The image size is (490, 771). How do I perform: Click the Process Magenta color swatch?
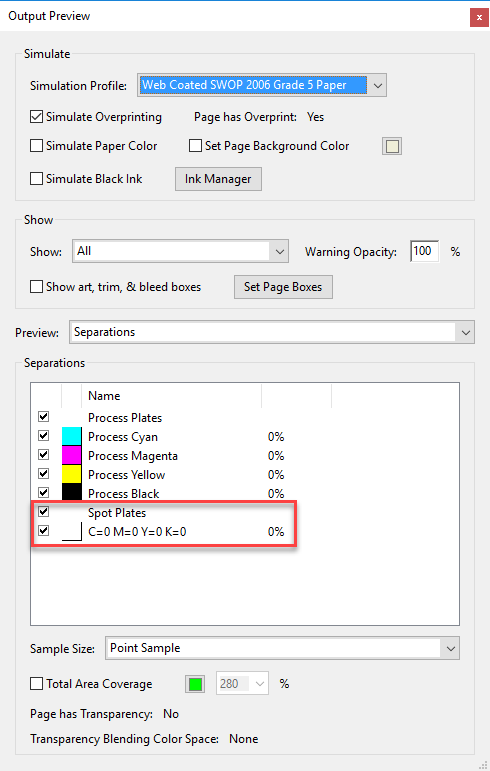pyautogui.click(x=71, y=455)
